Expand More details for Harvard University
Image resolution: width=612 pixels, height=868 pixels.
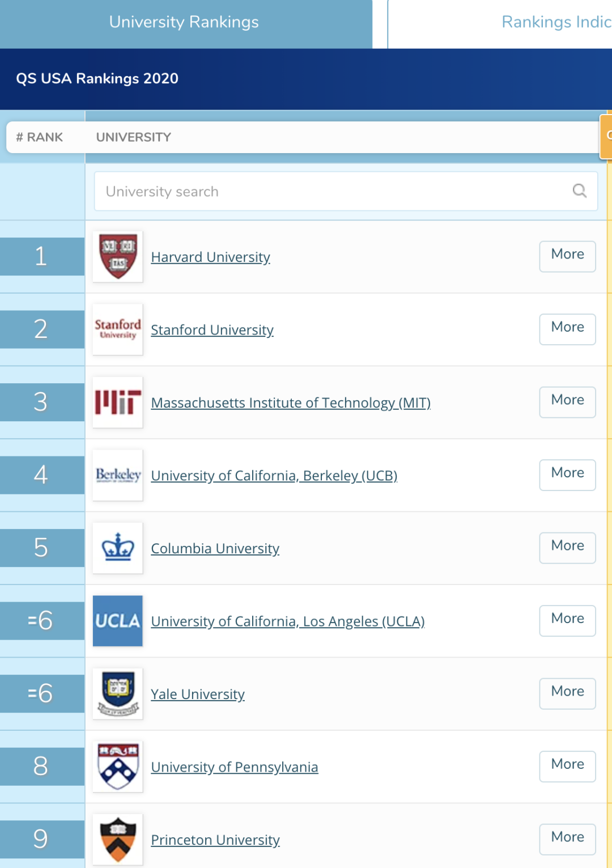click(x=567, y=255)
